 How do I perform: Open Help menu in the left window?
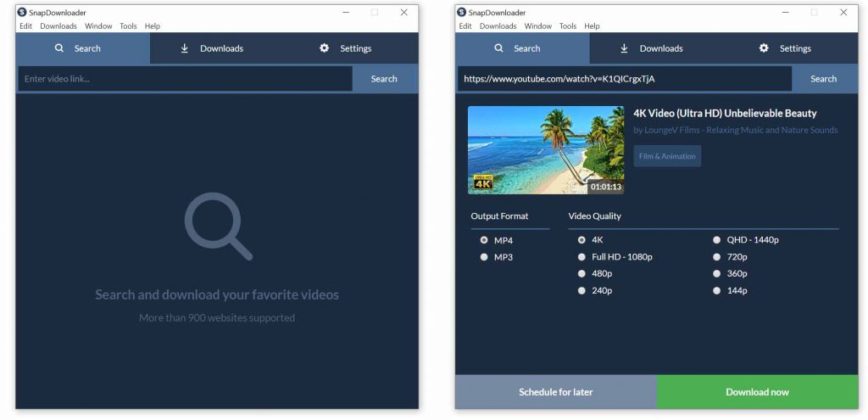pos(153,26)
